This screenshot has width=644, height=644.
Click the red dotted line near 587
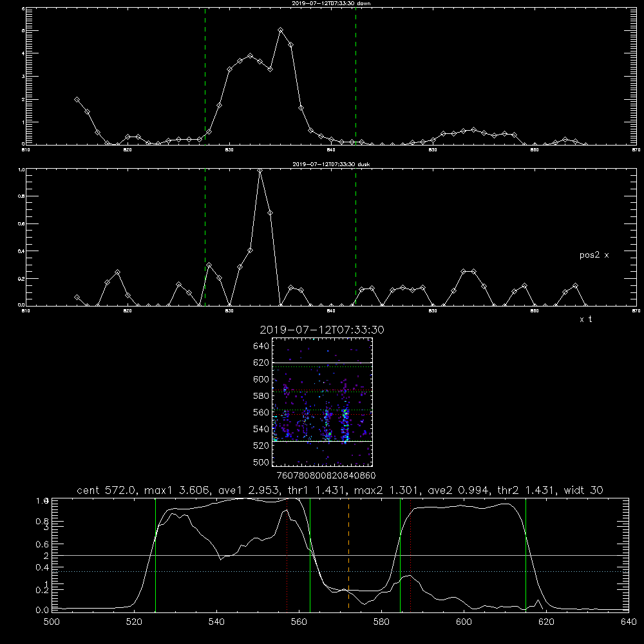pos(410,554)
